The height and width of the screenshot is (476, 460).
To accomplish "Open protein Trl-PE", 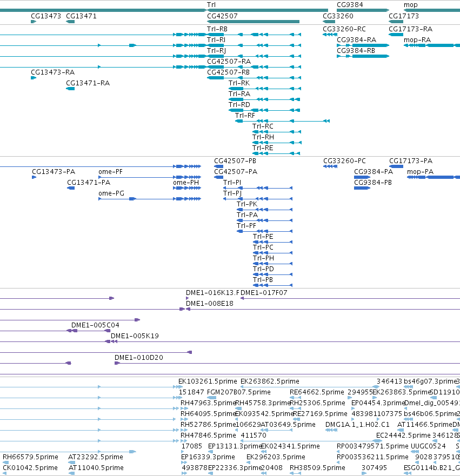I will 263,237.
